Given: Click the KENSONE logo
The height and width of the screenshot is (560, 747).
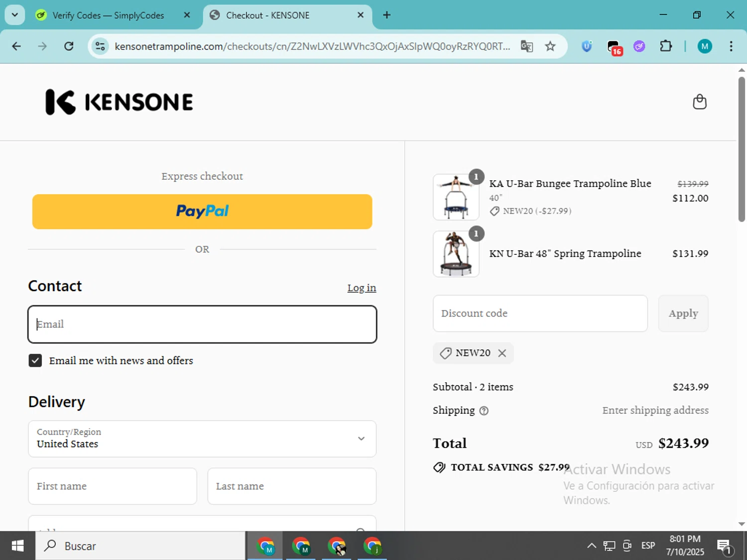Looking at the screenshot, I should click(119, 102).
